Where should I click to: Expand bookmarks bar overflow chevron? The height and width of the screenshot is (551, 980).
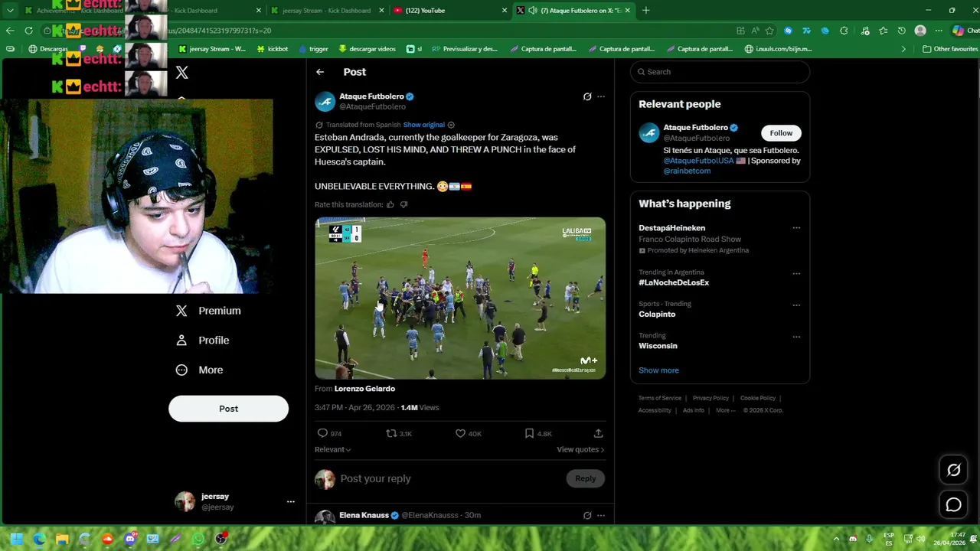point(903,49)
